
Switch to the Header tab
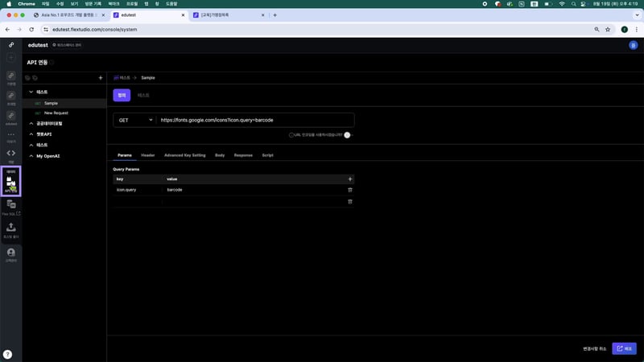[x=148, y=154]
